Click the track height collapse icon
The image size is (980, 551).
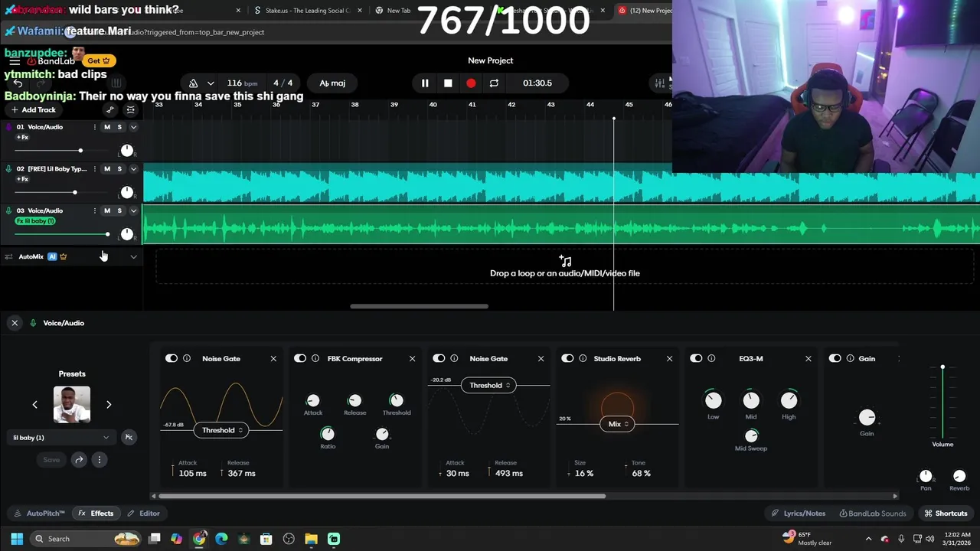pyautogui.click(x=130, y=109)
